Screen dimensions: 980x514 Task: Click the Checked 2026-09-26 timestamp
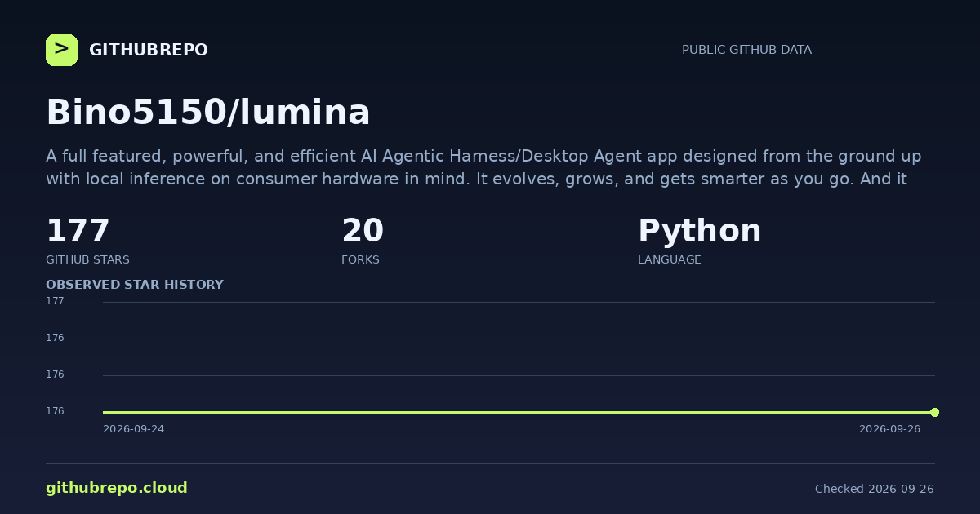click(x=875, y=489)
